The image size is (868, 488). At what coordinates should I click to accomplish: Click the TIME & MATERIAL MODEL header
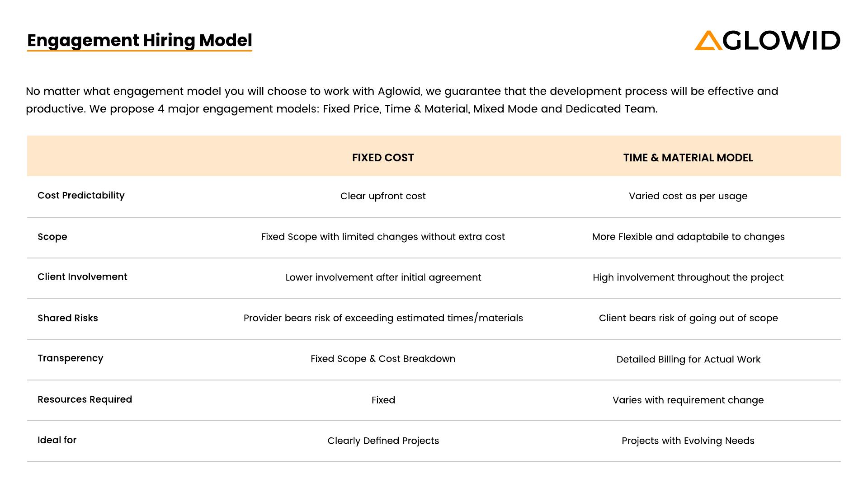point(688,158)
